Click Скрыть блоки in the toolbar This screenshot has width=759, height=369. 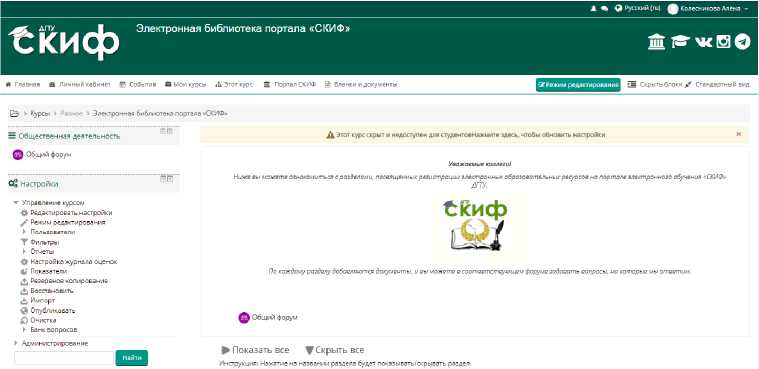coord(654,84)
